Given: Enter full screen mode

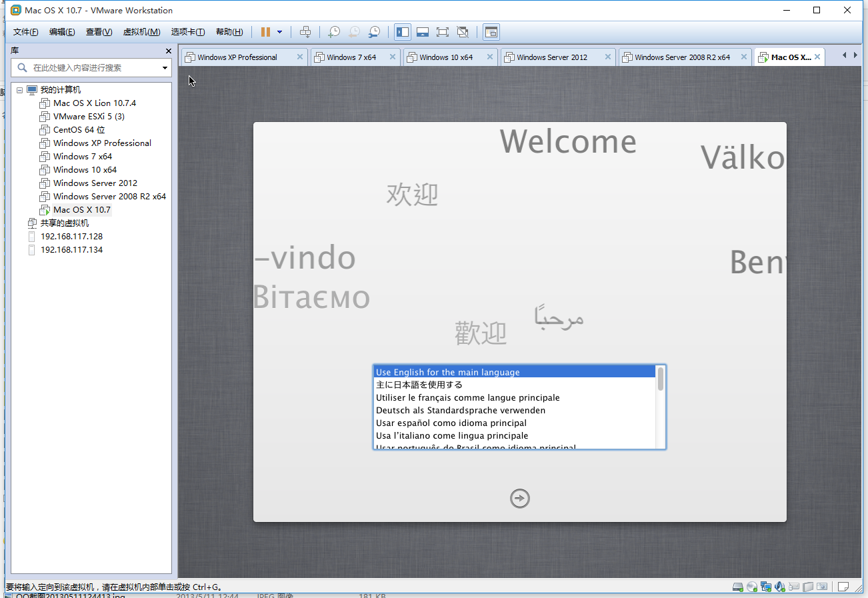Looking at the screenshot, I should tap(442, 32).
